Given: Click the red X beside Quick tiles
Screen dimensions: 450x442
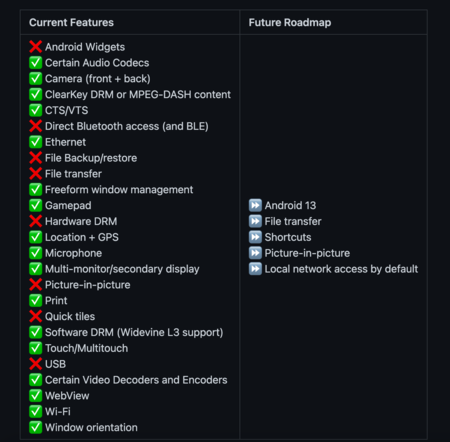Looking at the screenshot, I should tap(35, 316).
